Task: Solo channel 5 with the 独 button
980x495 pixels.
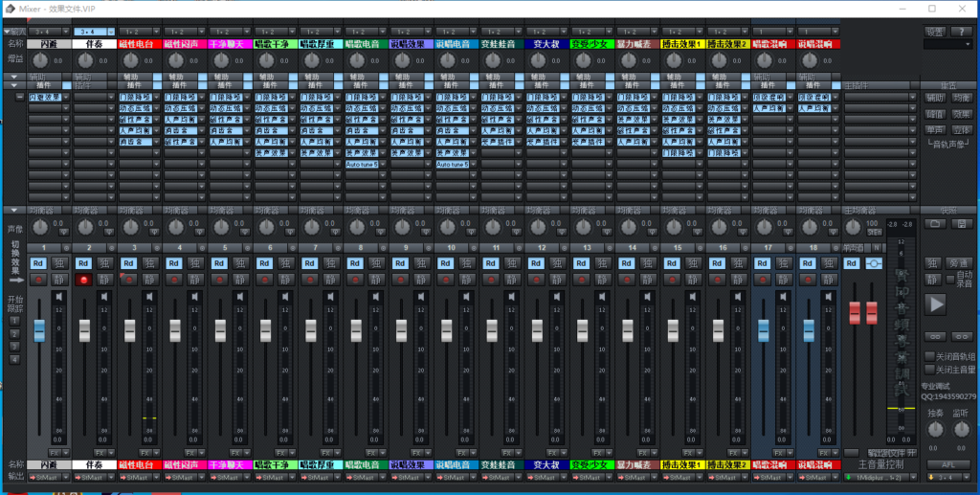Action: tap(241, 263)
